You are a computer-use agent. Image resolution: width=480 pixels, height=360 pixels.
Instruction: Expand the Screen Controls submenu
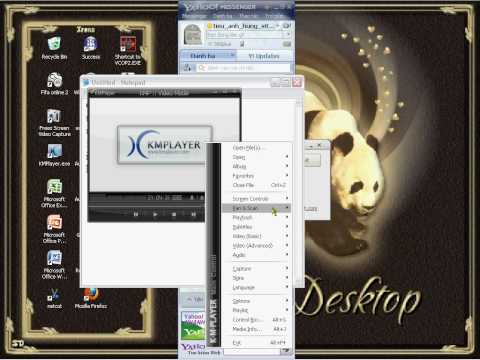point(256,199)
